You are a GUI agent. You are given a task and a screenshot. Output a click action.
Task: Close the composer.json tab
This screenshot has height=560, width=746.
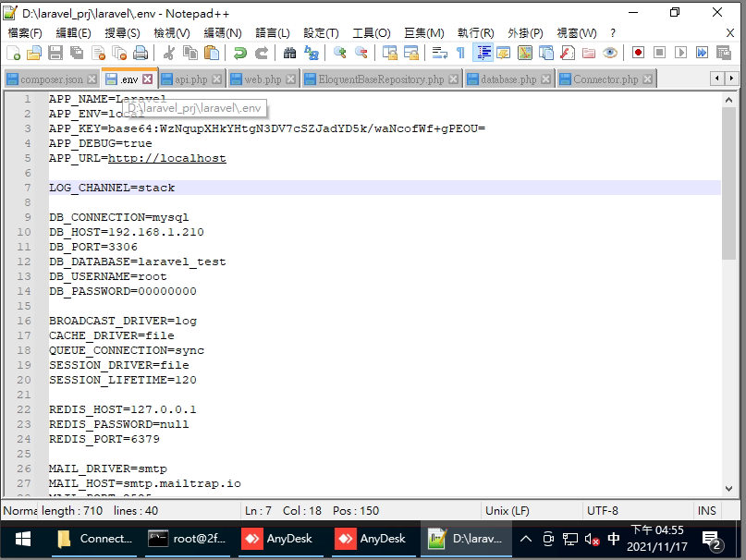point(92,79)
